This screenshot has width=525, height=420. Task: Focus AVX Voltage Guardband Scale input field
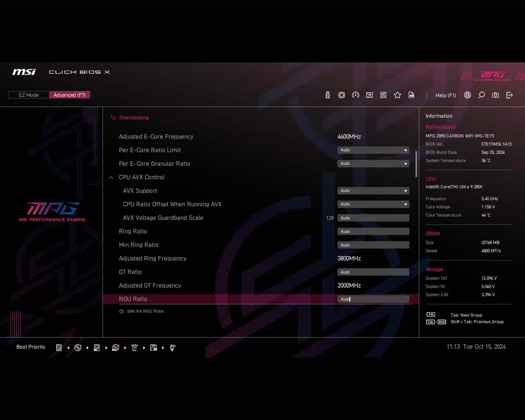(373, 218)
